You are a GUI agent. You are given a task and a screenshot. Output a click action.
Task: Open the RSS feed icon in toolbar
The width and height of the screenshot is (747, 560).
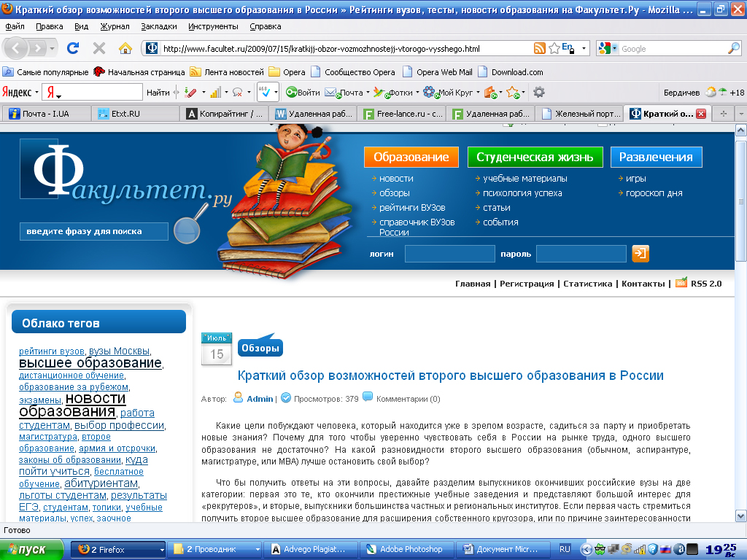(x=540, y=47)
